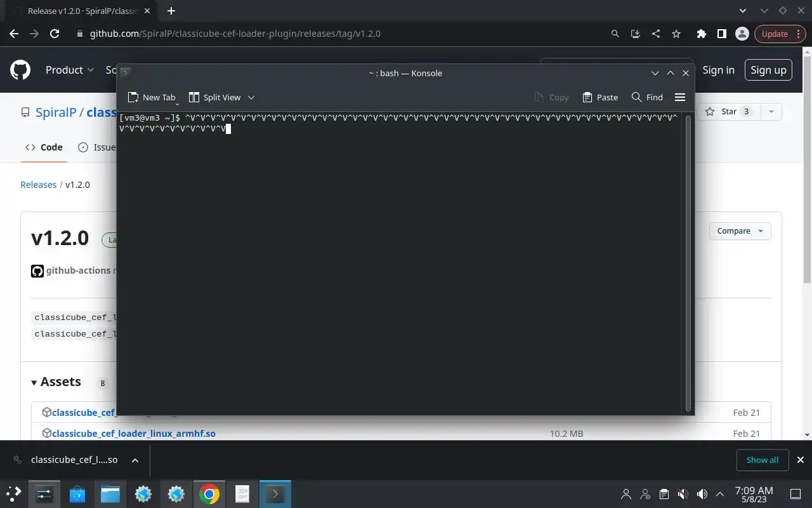Open the dropdown next to the Star button

771,112
